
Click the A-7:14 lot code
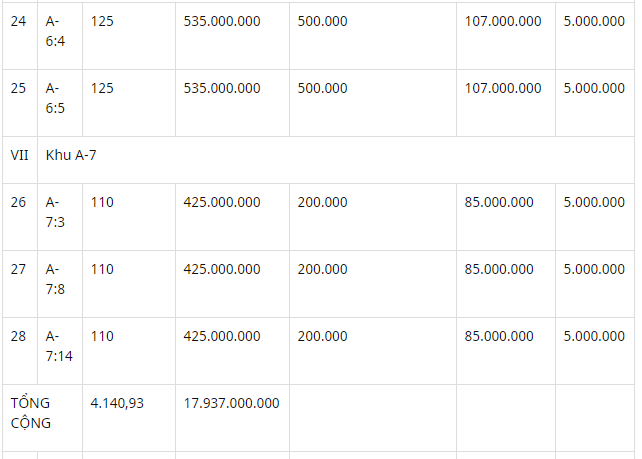point(59,346)
